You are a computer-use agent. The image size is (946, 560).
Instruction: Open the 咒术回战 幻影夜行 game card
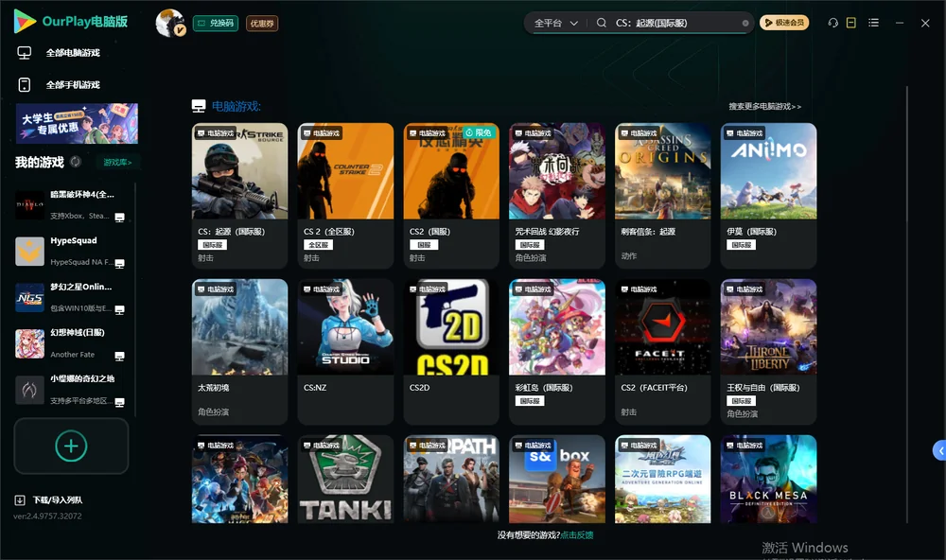(557, 196)
